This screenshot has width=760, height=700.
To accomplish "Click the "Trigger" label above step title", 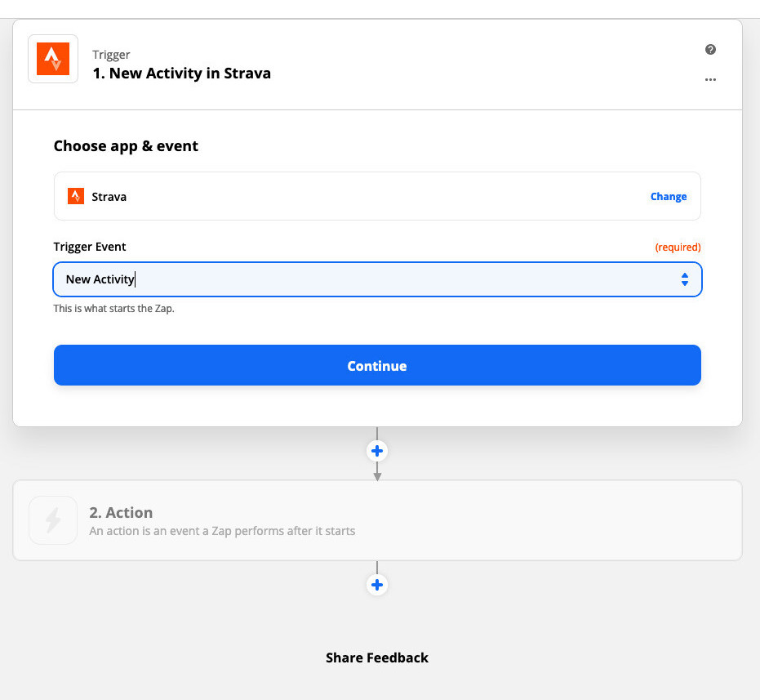I will tap(111, 55).
